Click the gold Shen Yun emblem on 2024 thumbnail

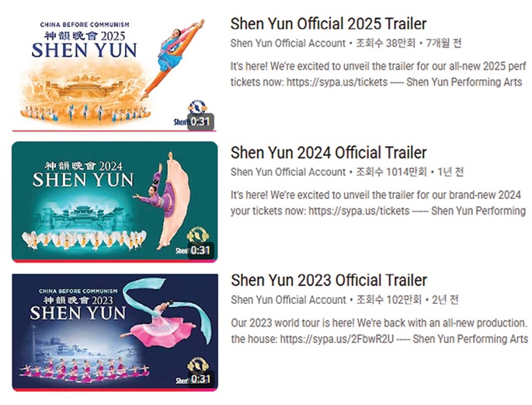point(198,235)
